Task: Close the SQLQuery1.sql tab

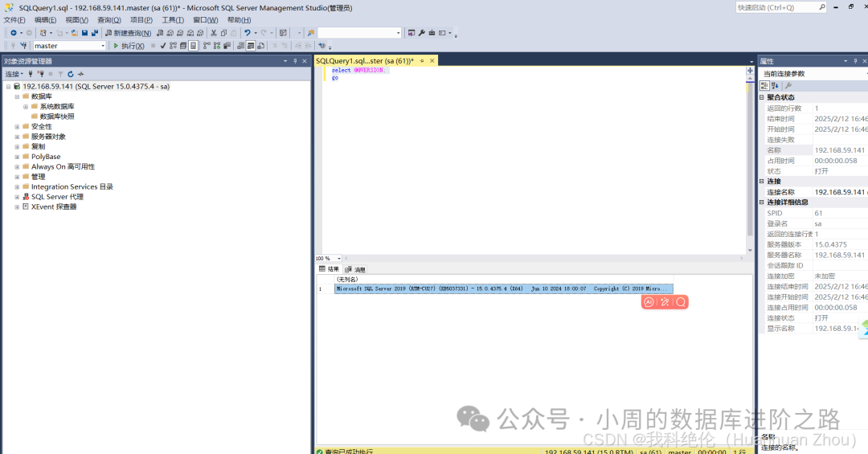Action: [x=432, y=61]
